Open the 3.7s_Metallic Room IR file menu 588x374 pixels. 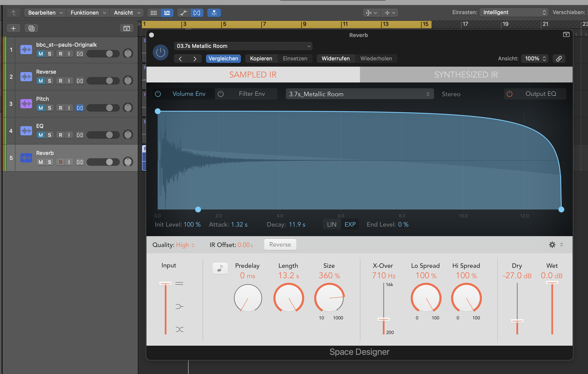(x=360, y=94)
